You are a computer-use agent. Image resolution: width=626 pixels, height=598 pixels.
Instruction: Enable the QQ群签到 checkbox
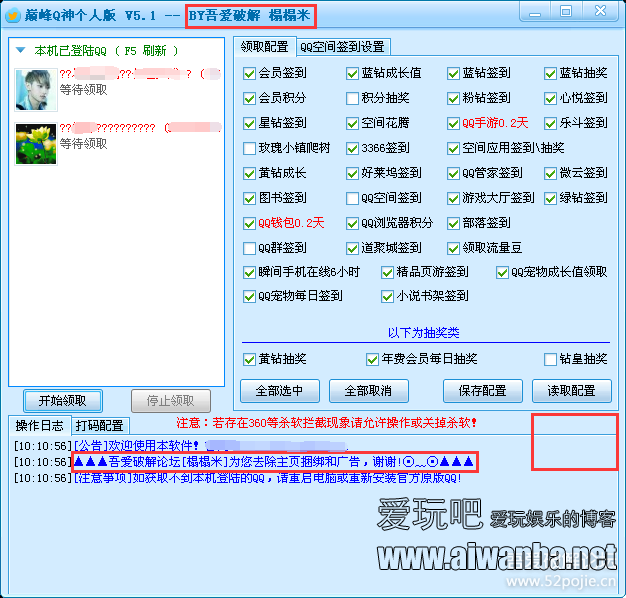point(250,248)
